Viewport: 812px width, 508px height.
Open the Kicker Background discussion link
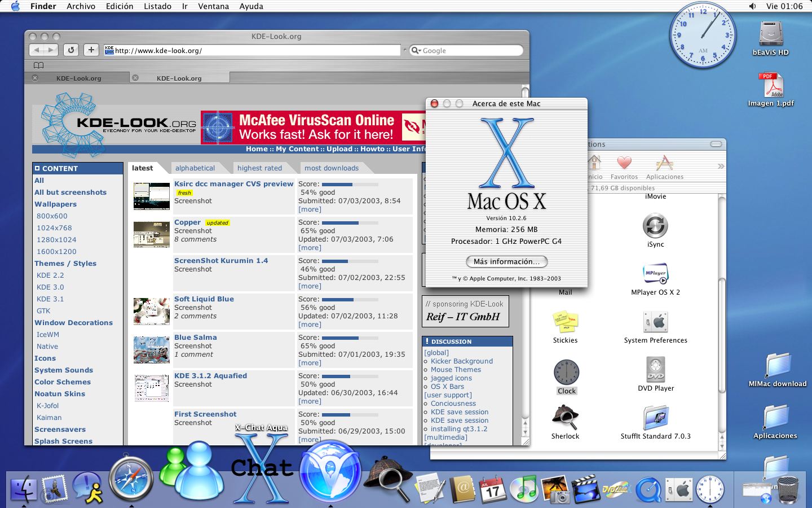[x=462, y=361]
